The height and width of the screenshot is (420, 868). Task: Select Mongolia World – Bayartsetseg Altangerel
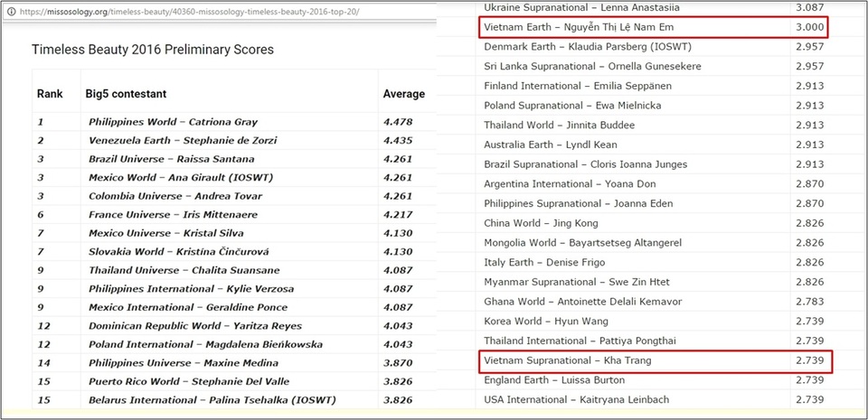[x=583, y=243]
